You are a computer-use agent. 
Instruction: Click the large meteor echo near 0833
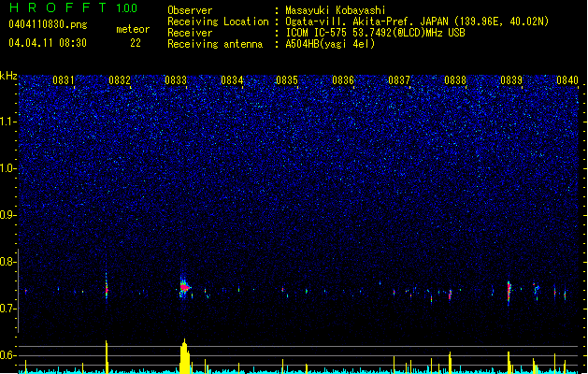(184, 288)
